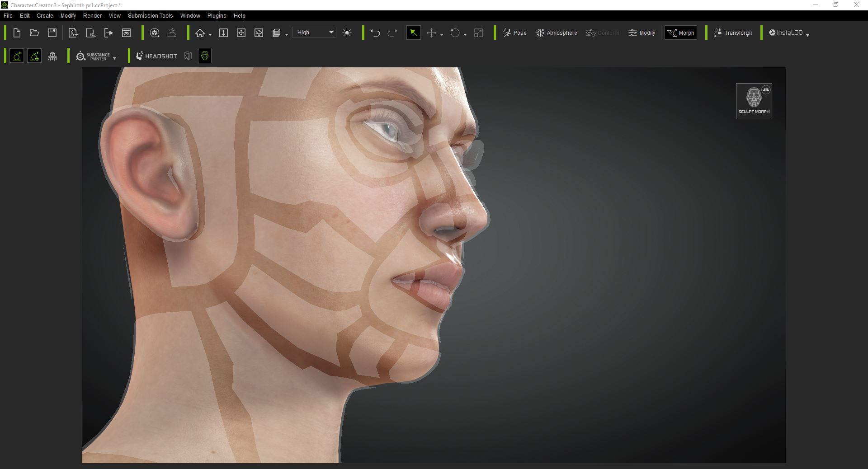Launch the Headshot plugin button
Image resolution: width=868 pixels, height=469 pixels.
[156, 56]
